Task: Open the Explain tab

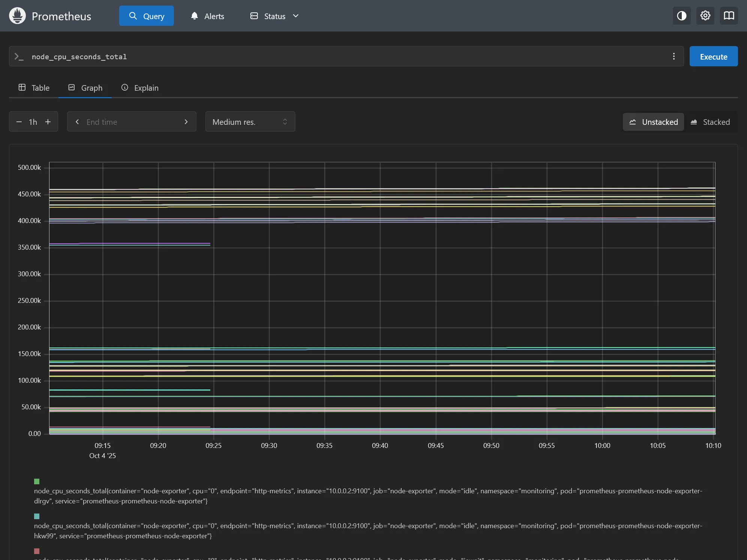Action: pos(140,88)
